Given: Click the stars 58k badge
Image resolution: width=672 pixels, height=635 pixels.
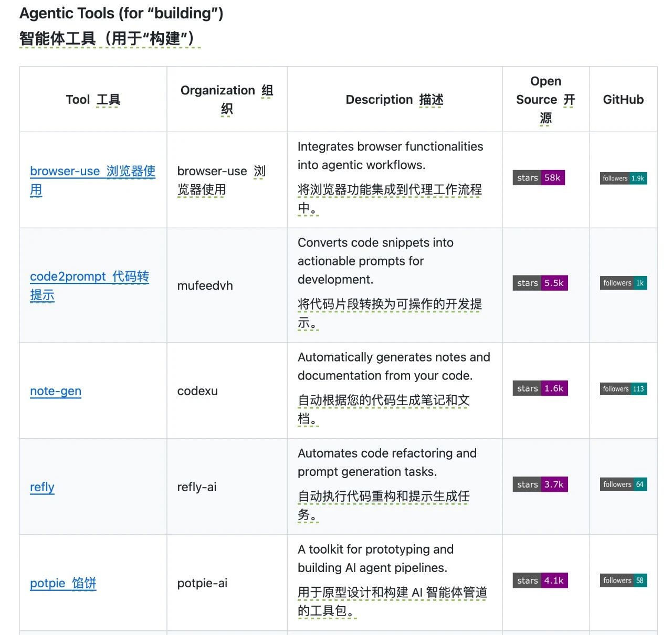Looking at the screenshot, I should (539, 178).
